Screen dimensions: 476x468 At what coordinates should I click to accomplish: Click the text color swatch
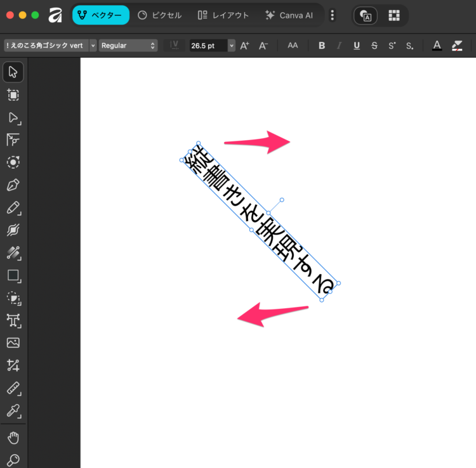[x=437, y=46]
